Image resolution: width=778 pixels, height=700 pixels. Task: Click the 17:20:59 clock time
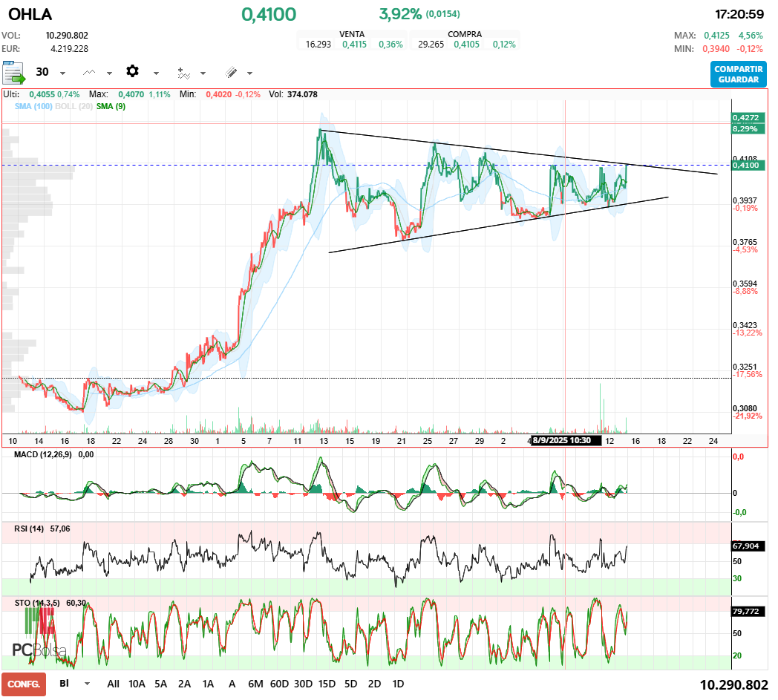pos(739,14)
